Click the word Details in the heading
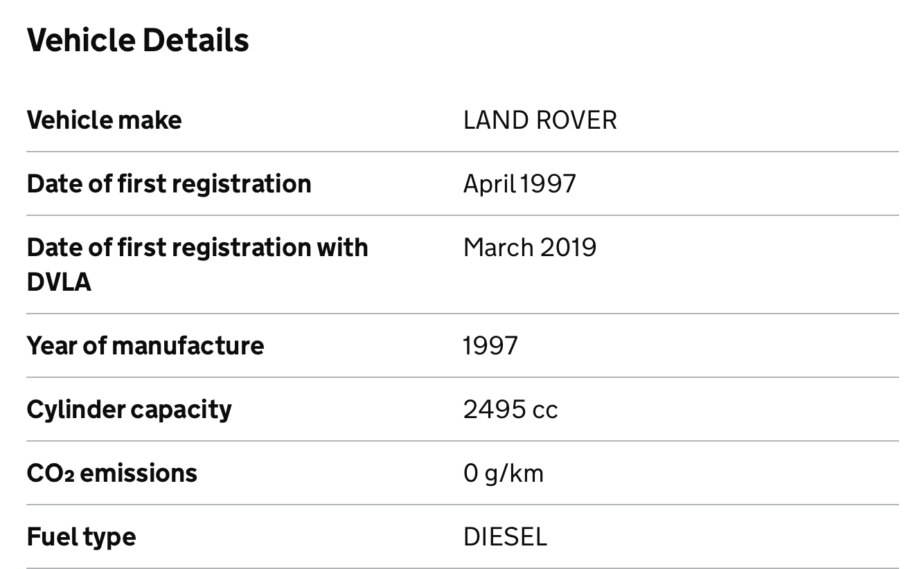The height and width of the screenshot is (569, 924). coord(196,39)
